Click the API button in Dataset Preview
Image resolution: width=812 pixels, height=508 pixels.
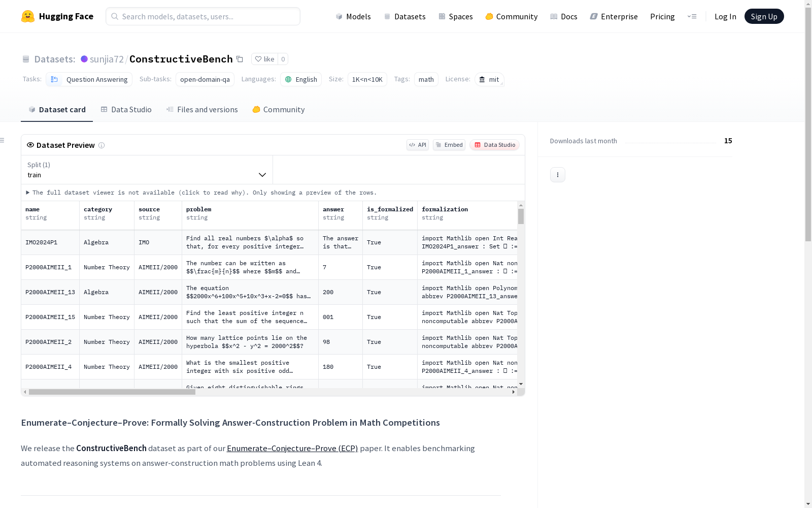point(418,145)
